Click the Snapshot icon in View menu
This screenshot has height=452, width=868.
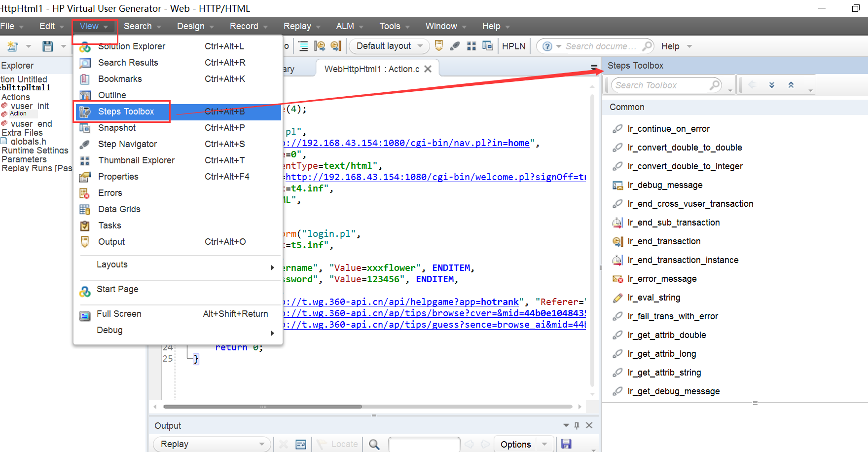85,128
